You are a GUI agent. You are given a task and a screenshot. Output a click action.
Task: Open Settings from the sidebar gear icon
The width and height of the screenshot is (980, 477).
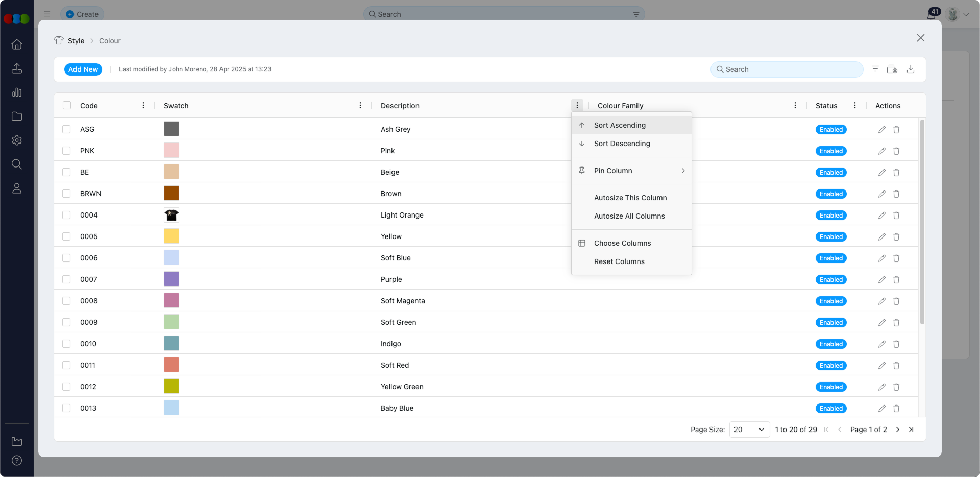point(17,140)
